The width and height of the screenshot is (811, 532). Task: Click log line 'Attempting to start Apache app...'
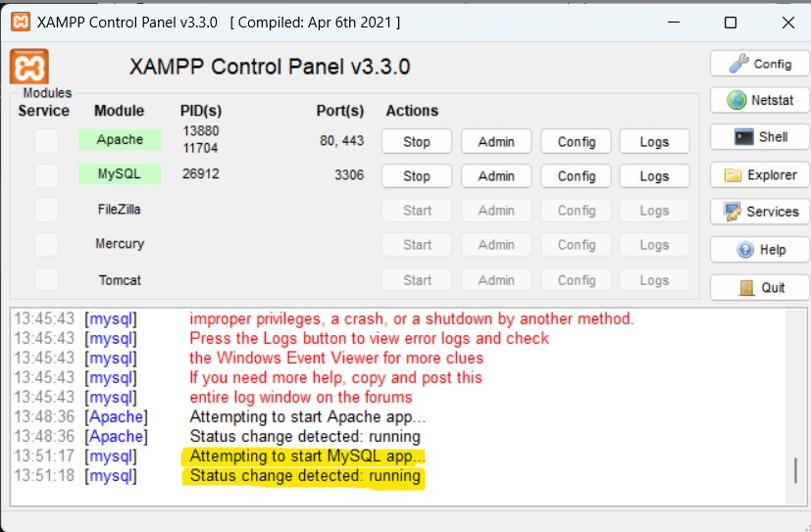[x=307, y=416]
